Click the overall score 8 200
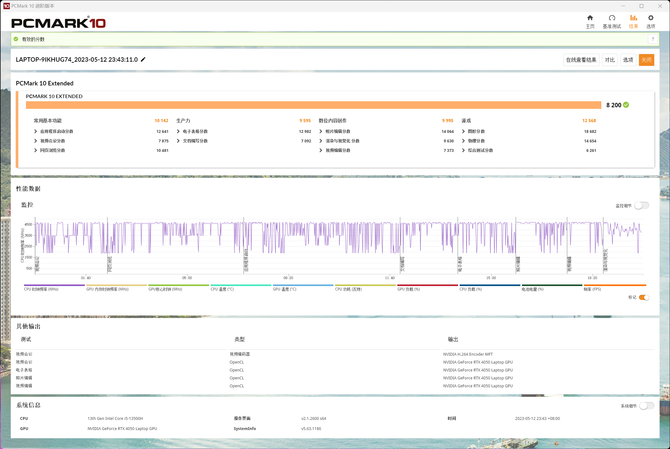670x449 pixels. [x=614, y=105]
